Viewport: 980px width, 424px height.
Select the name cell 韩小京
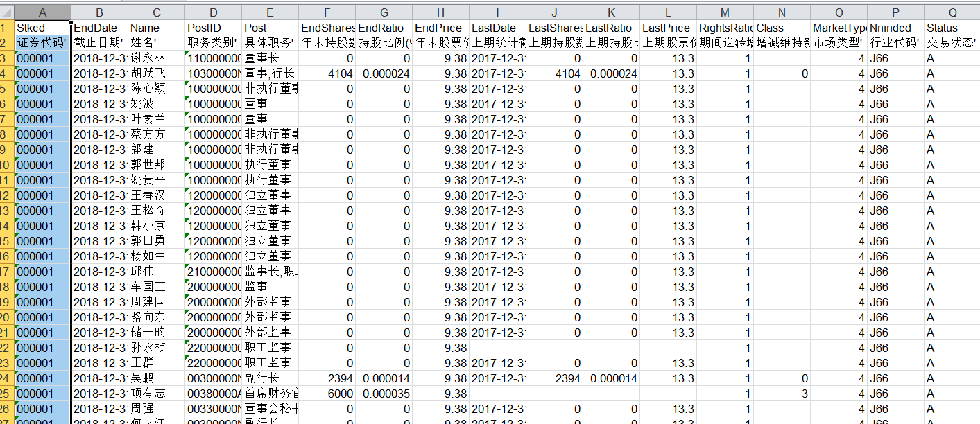[157, 226]
